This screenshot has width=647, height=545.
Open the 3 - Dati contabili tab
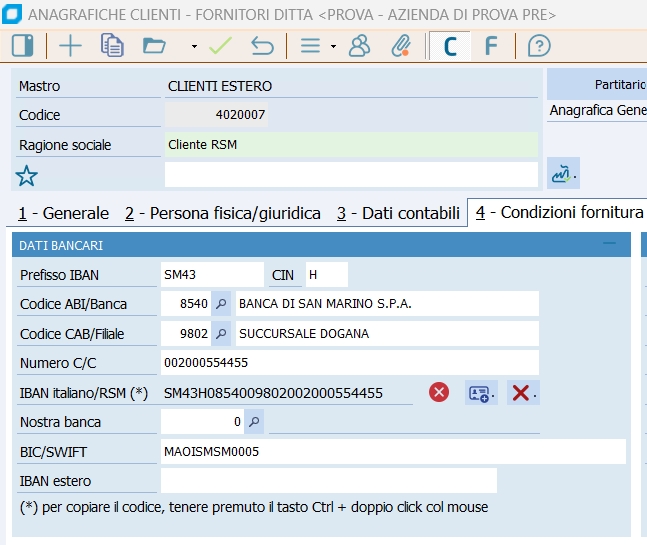[398, 213]
